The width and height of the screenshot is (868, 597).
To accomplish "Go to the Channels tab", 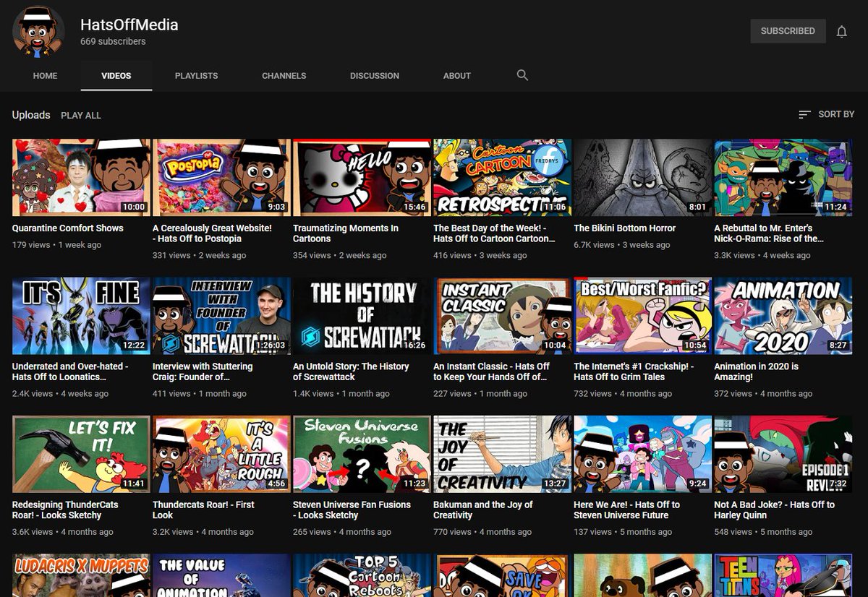I will [x=284, y=76].
